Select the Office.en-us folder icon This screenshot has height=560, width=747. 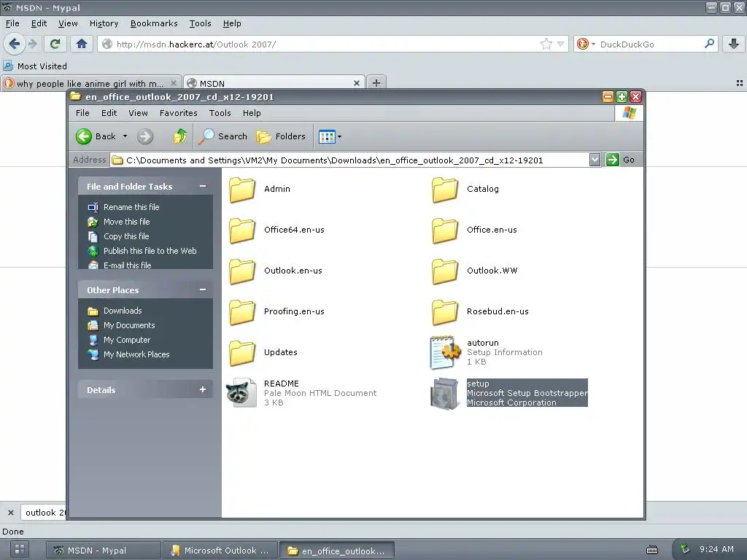(x=445, y=230)
